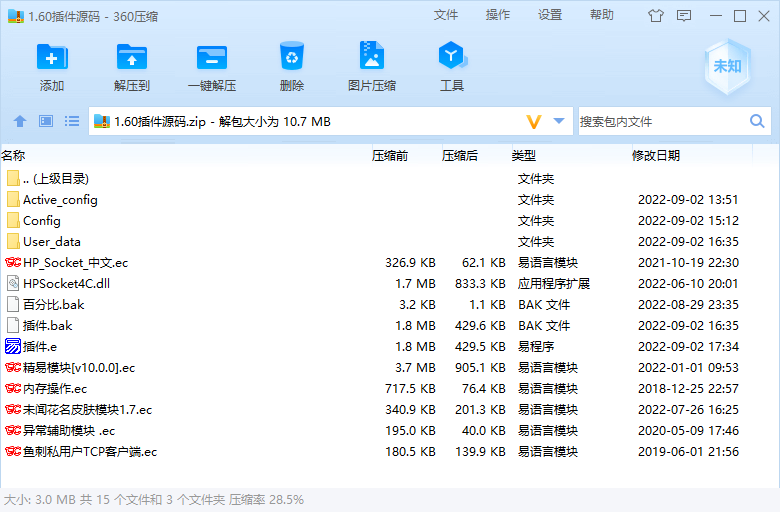The height and width of the screenshot is (512, 780).
Task: Click the skin shirt icon in title bar
Action: tap(656, 16)
